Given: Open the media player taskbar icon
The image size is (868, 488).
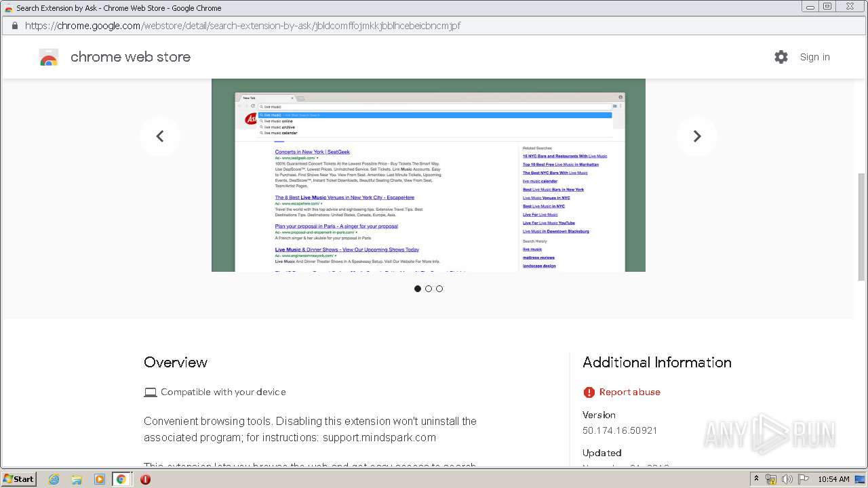Looking at the screenshot, I should coord(99,479).
